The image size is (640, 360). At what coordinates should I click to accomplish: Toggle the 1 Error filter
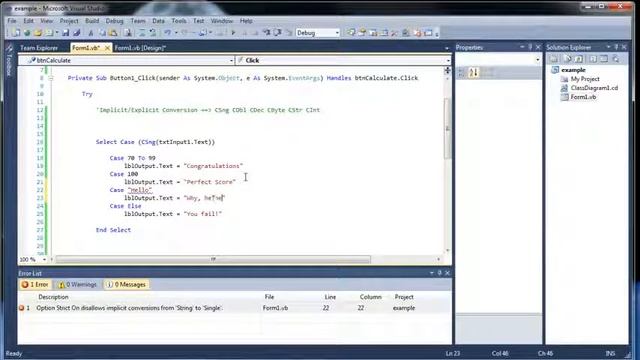tap(35, 284)
